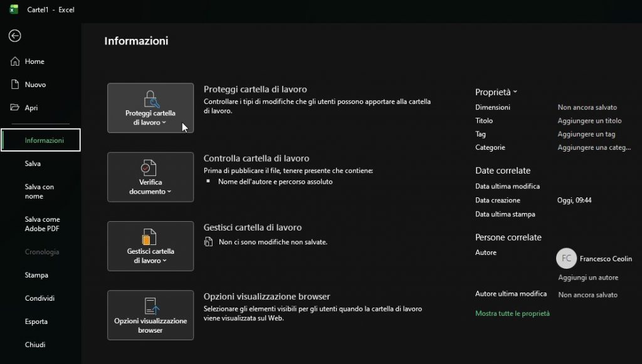The height and width of the screenshot is (364, 642).
Task: Click the Cartel1 - Excel window title
Action: tap(51, 10)
